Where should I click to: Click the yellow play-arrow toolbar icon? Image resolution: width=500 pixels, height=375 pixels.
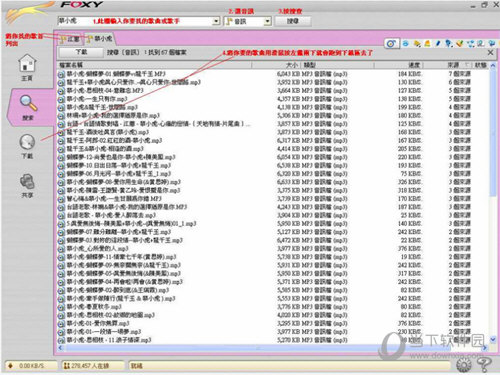(x=417, y=43)
